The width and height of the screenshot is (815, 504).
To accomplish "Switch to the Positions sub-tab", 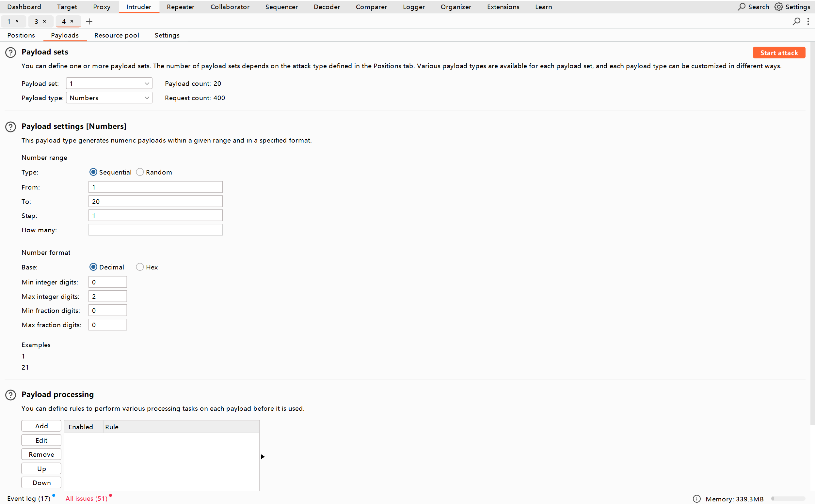I will coord(21,35).
